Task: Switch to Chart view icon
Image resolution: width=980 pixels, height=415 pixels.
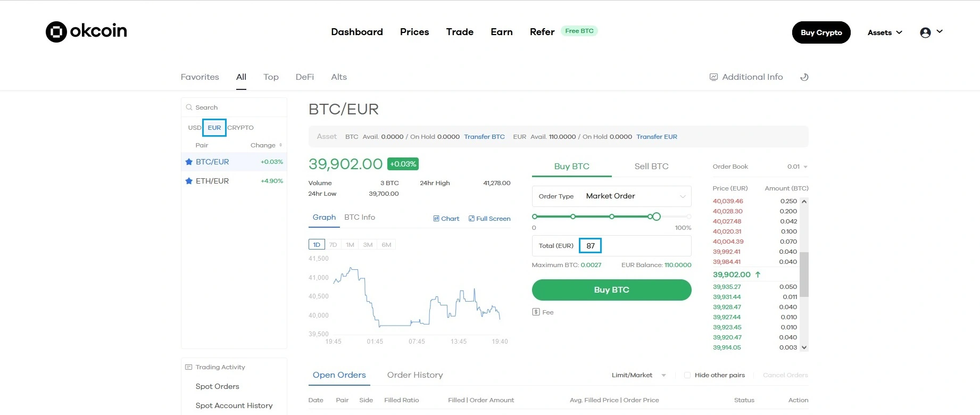Action: click(446, 218)
